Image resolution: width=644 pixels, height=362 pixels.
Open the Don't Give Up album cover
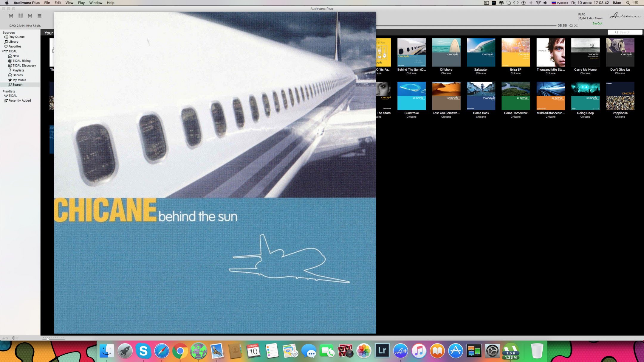(x=620, y=52)
